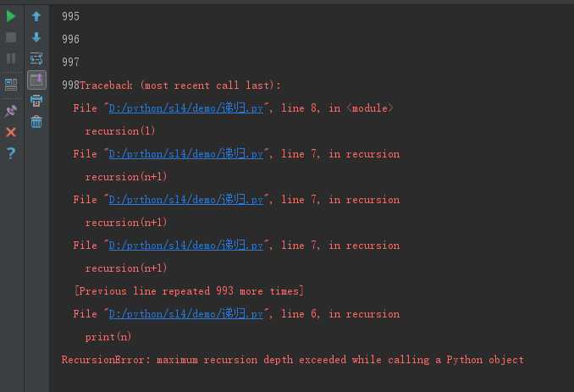Close the run tab with the red X
574x392 pixels.
coord(11,132)
